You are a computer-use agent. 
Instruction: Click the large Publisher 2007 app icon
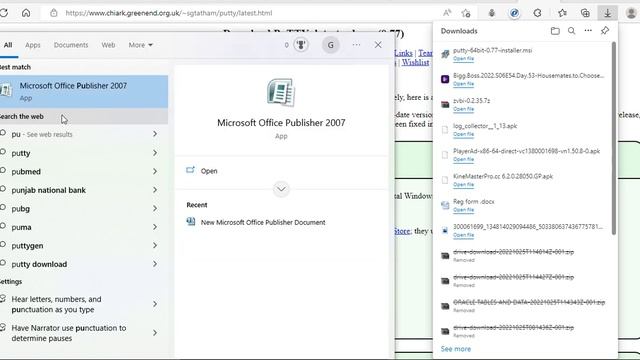coord(281,93)
